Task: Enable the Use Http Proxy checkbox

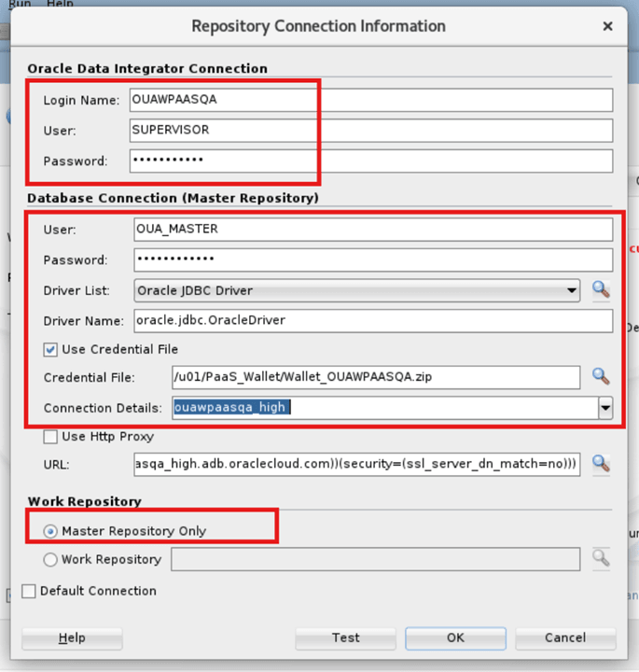Action: coord(50,437)
